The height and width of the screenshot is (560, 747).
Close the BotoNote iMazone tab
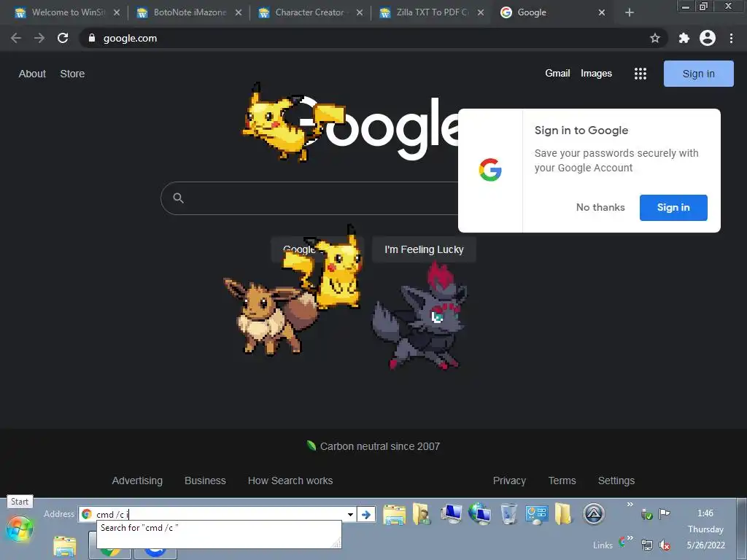point(239,13)
